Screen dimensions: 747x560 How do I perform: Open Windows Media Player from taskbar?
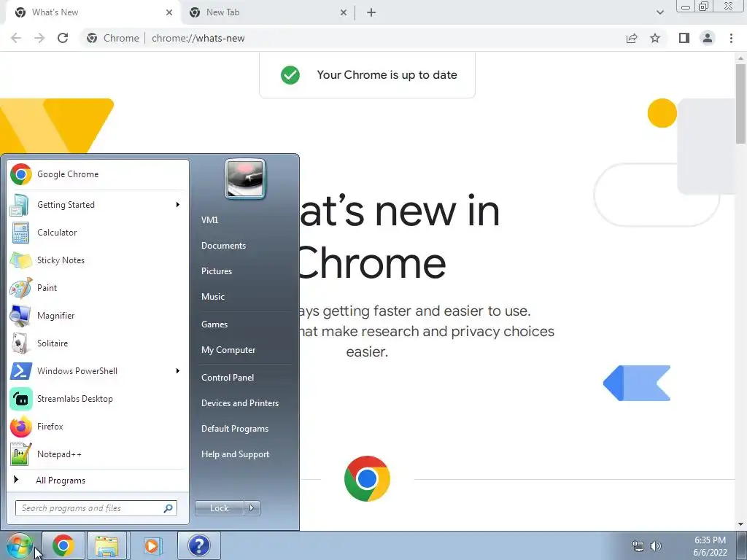coord(152,545)
